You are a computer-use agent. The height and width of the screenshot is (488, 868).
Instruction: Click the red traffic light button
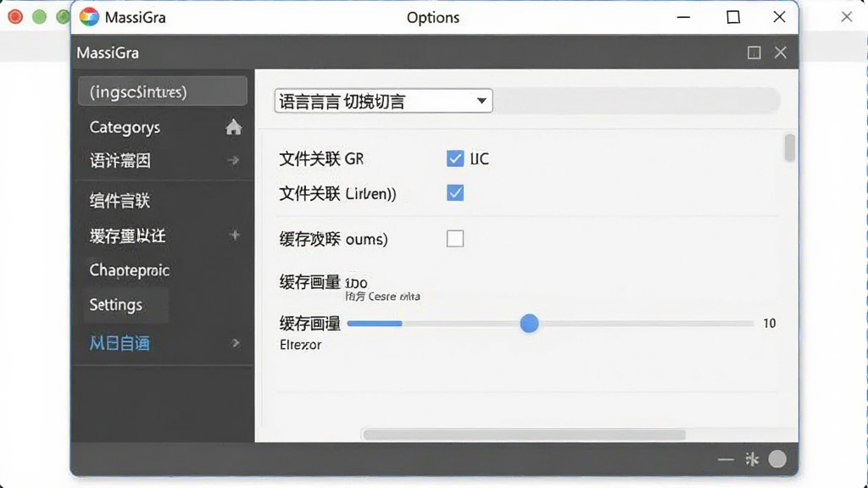click(x=15, y=17)
